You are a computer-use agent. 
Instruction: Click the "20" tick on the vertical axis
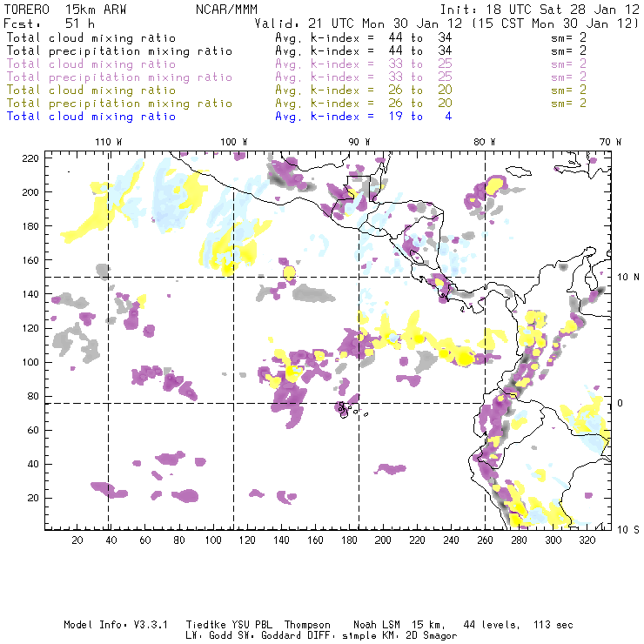[x=33, y=498]
